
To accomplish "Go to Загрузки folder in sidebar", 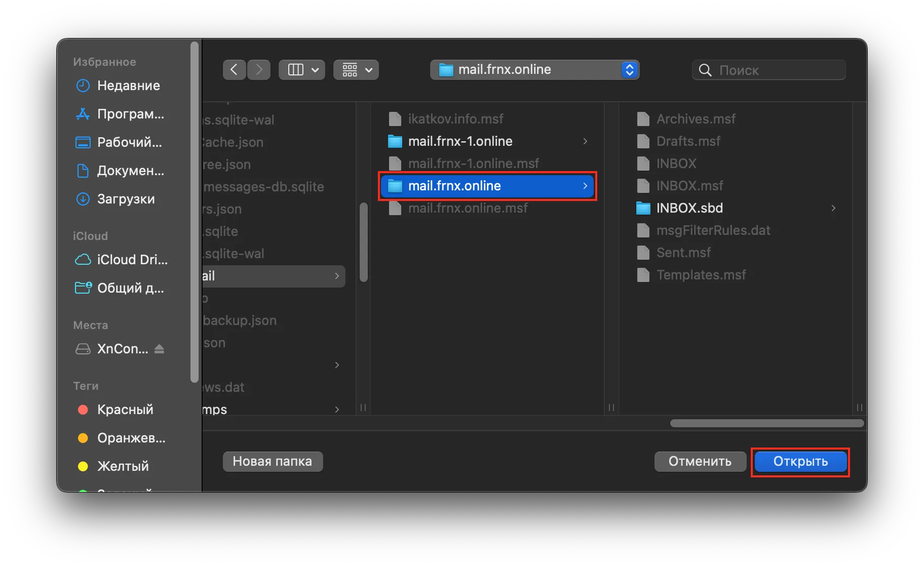I will (x=126, y=199).
